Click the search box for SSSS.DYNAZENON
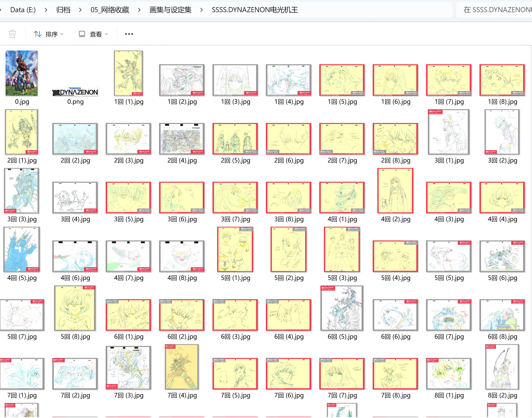The width and height of the screenshot is (532, 418). pos(494,10)
